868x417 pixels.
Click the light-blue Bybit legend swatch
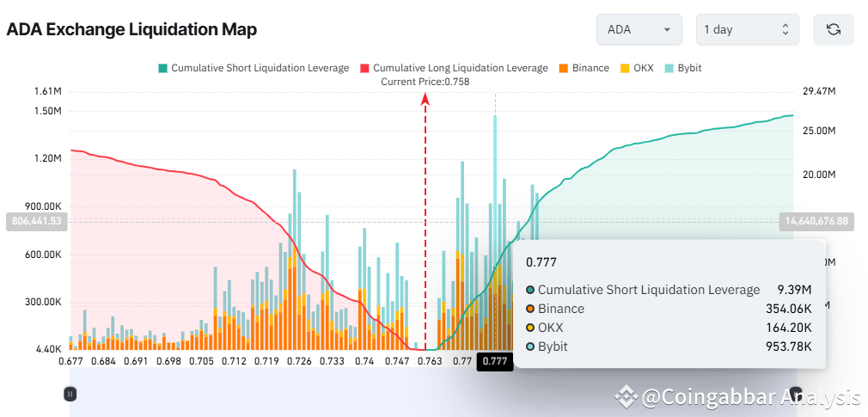pyautogui.click(x=669, y=68)
